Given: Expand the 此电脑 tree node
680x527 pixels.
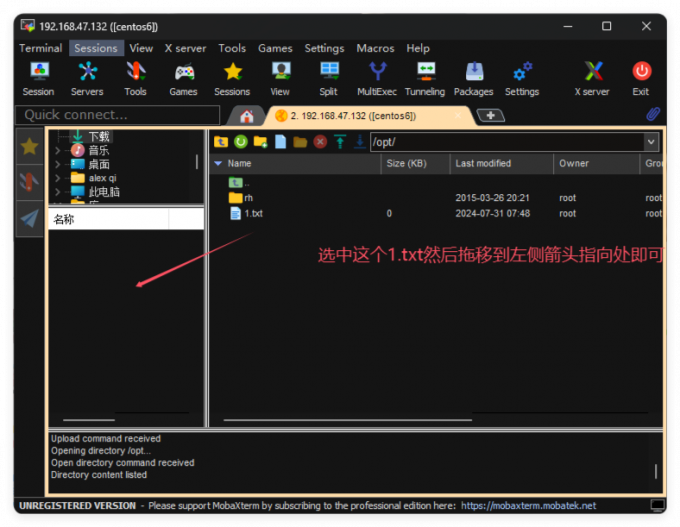Looking at the screenshot, I should pyautogui.click(x=58, y=192).
